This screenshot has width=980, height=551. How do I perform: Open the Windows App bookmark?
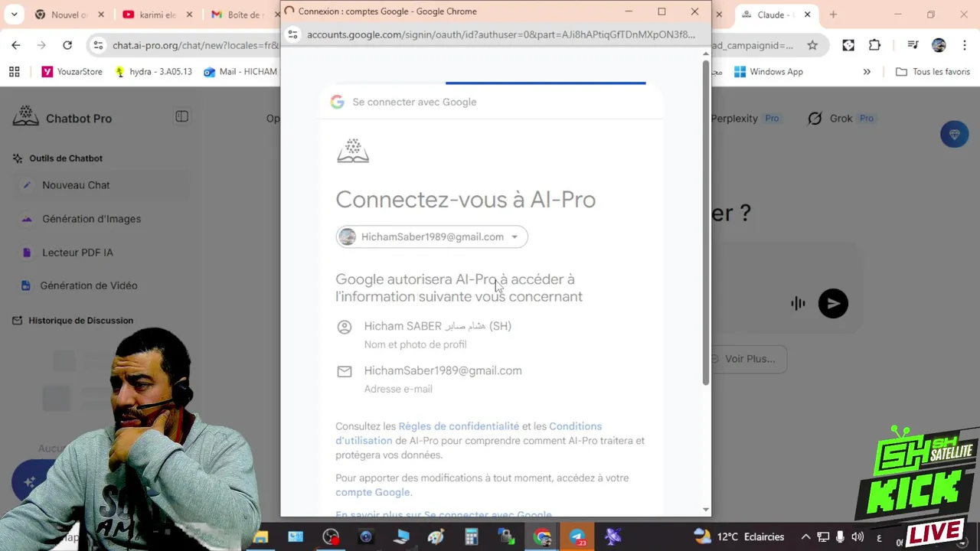(768, 72)
